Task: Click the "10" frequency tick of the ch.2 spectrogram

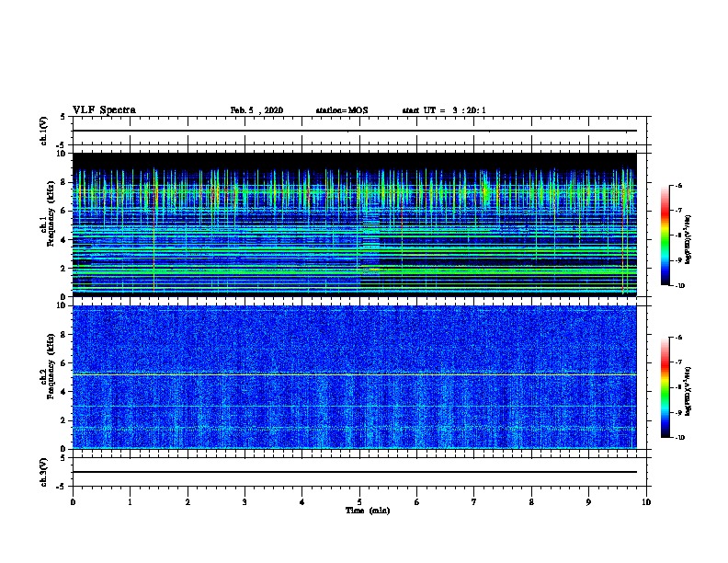Action: (63, 305)
